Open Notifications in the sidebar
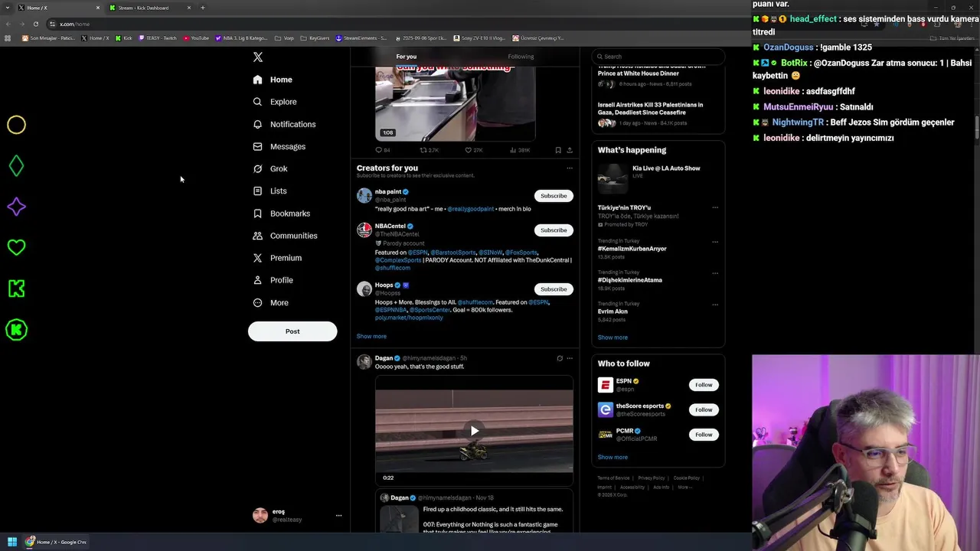The image size is (980, 551). point(284,124)
